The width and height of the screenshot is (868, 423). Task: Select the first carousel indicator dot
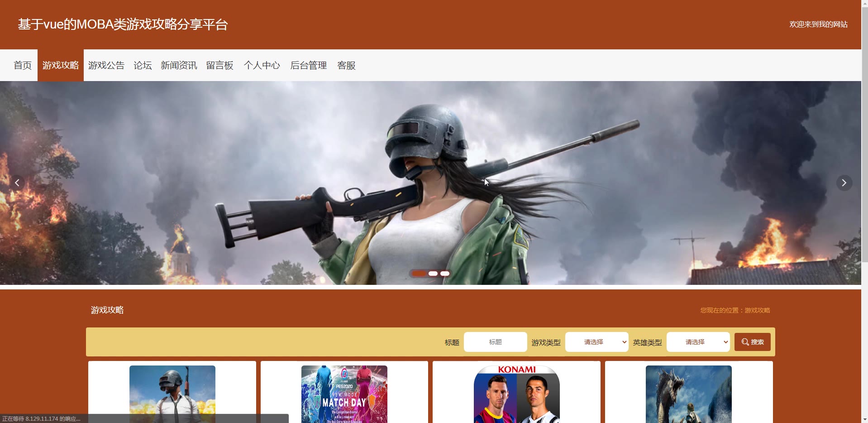click(x=419, y=274)
